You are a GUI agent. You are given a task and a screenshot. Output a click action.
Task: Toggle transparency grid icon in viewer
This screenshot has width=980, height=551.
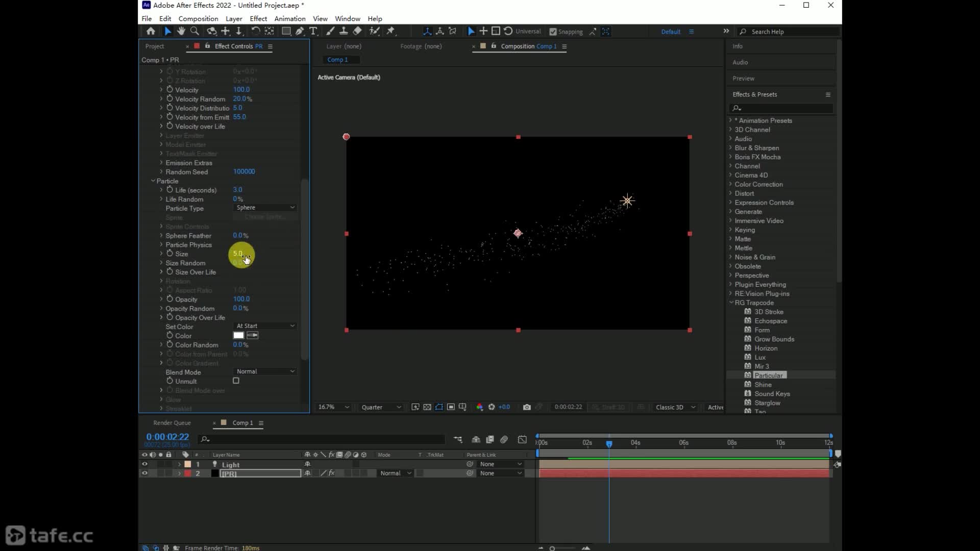coord(427,407)
